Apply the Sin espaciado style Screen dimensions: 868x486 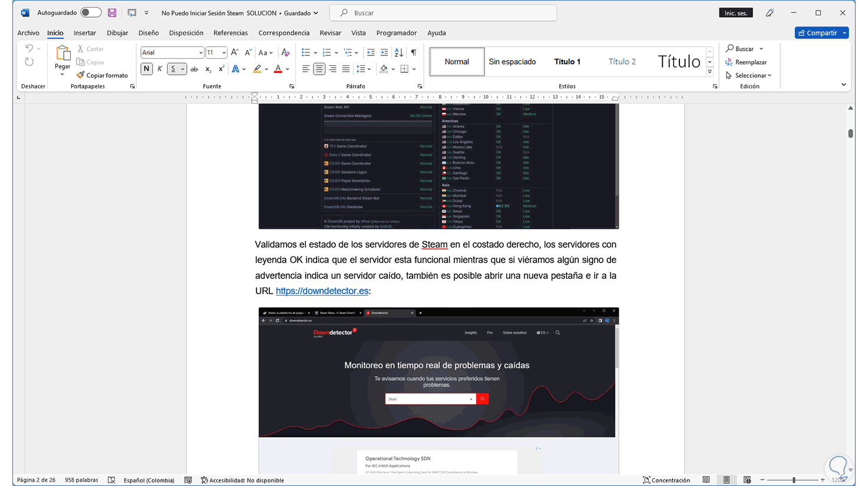[512, 62]
